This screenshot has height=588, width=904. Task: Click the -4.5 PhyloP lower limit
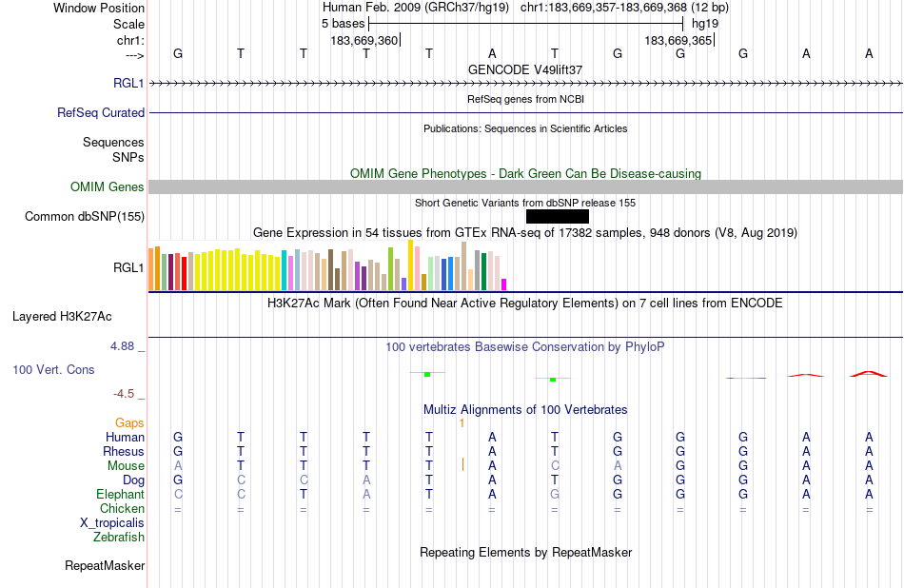(124, 394)
